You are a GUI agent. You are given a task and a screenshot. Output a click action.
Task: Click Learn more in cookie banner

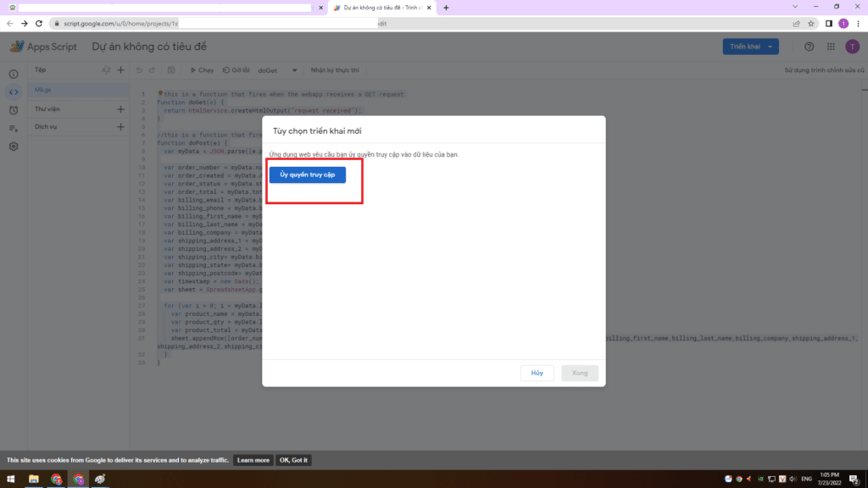click(x=253, y=460)
